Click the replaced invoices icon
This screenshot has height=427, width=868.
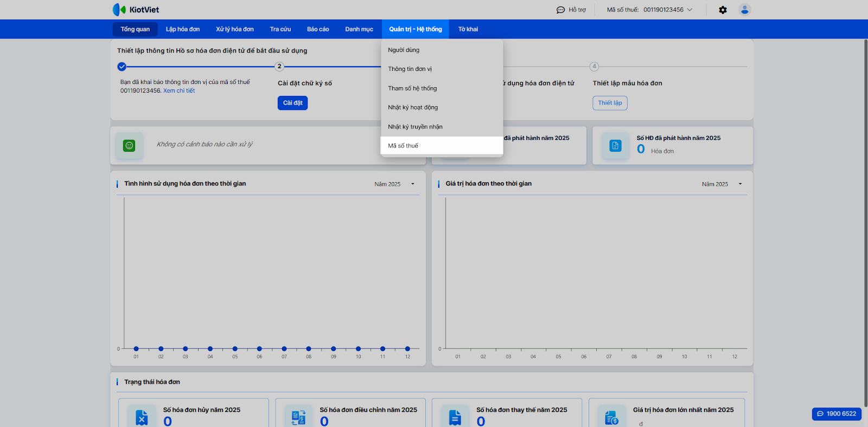point(455,417)
